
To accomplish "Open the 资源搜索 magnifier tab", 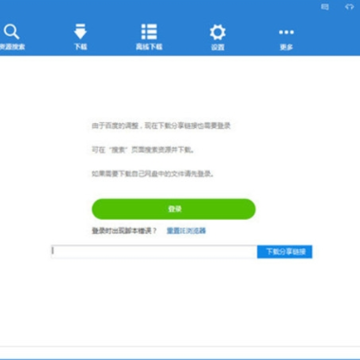I will pyautogui.click(x=12, y=37).
